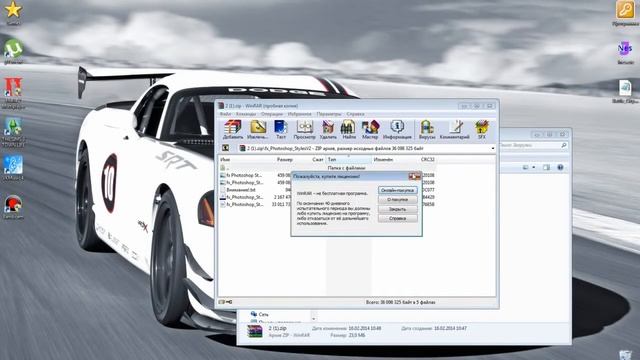Open The Sims 3 desktop icon
Viewport: 640px width, 360px height.
(13, 133)
